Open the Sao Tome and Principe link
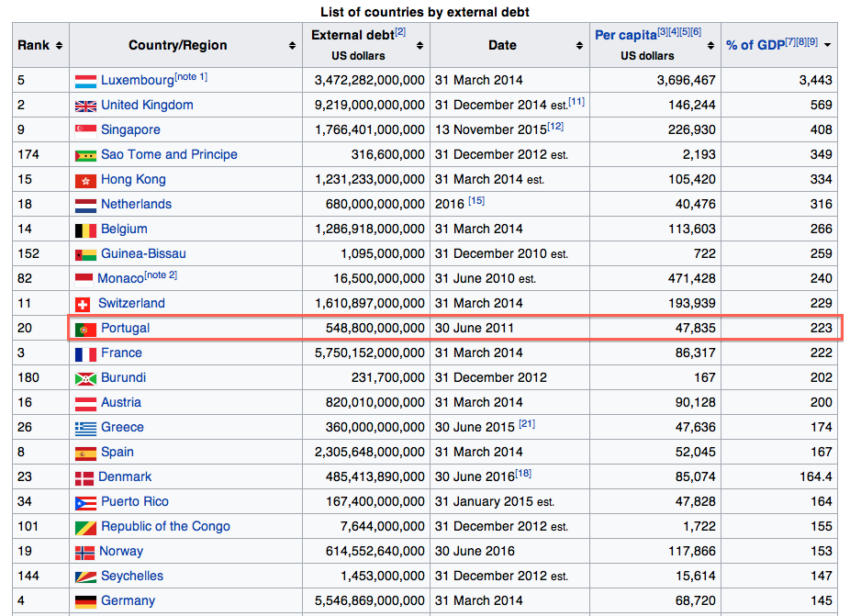Screen dimensions: 850x616 169,154
